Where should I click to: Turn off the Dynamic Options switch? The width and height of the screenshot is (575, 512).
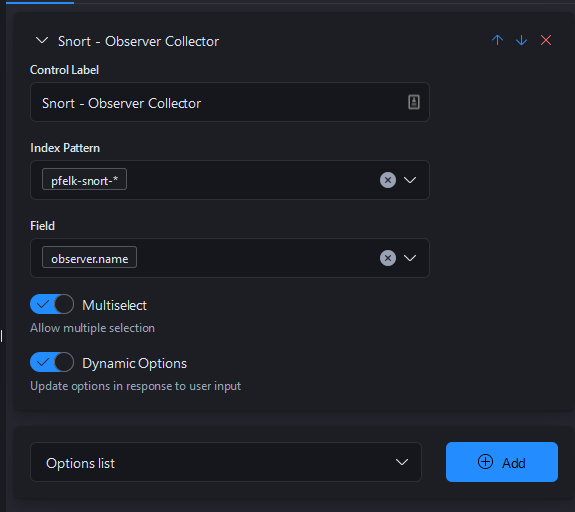click(52, 362)
